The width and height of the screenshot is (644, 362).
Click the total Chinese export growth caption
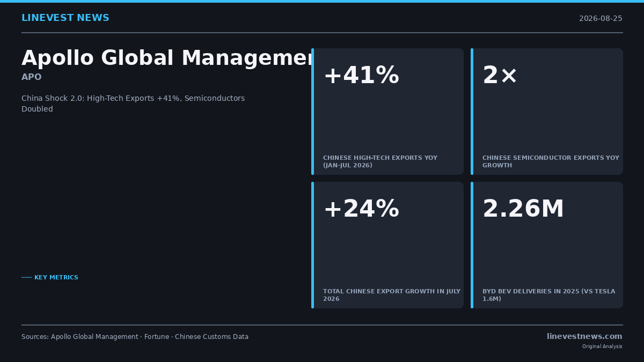[x=392, y=295]
